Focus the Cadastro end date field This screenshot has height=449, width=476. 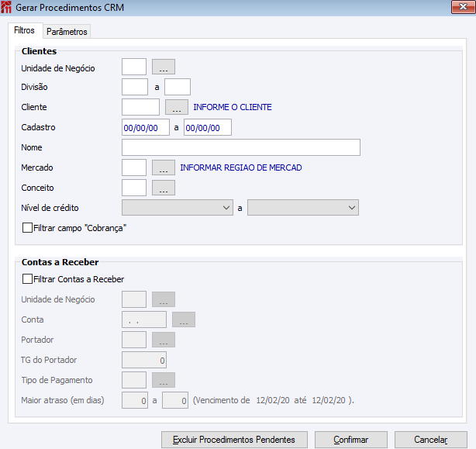point(208,127)
